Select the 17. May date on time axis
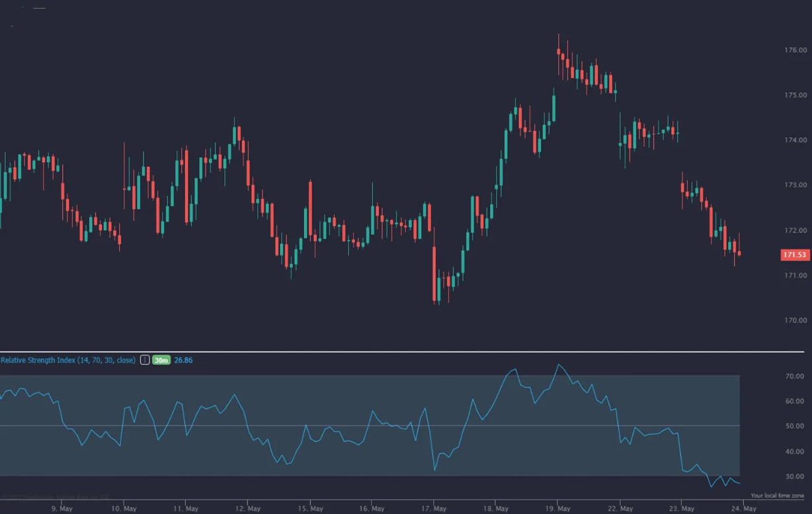This screenshot has width=812, height=514. (435, 509)
